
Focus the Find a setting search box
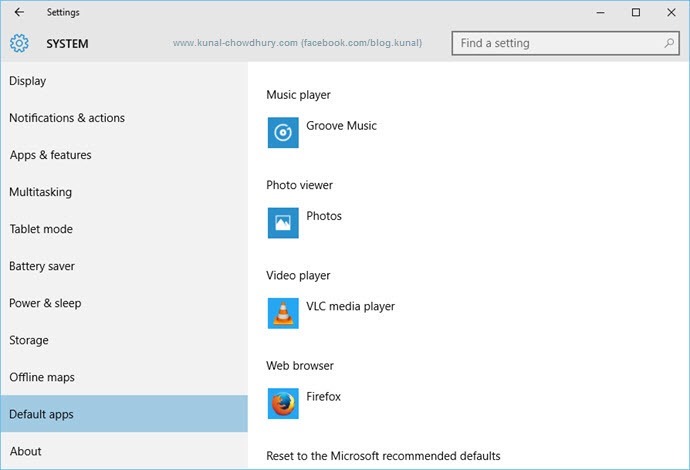click(565, 43)
